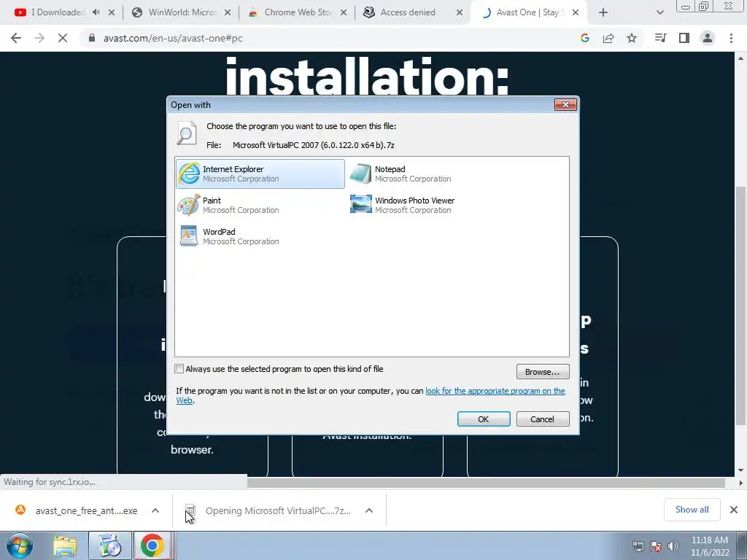
Task: Stop loading the page
Action: [x=63, y=38]
